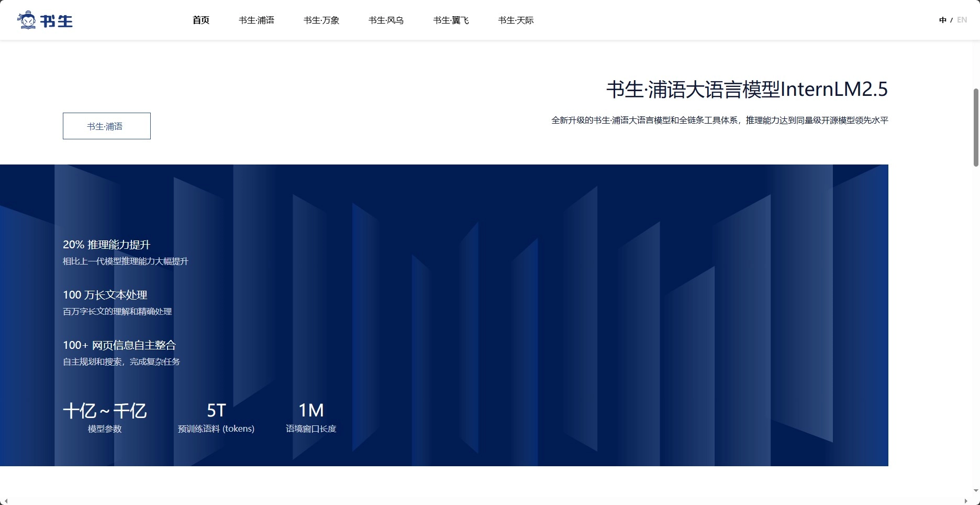Choose the 100+ 网页信息自主整合 feature item
The image size is (980, 505).
pos(119,345)
